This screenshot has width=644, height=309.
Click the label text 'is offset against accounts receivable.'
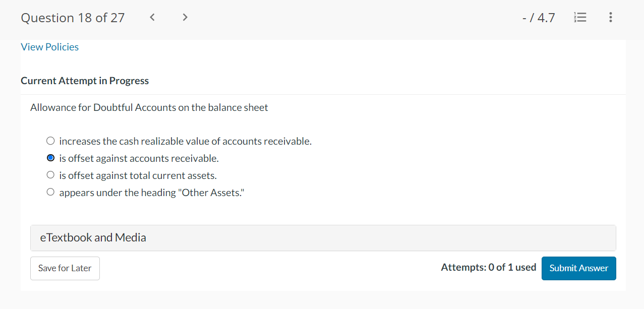coord(139,158)
